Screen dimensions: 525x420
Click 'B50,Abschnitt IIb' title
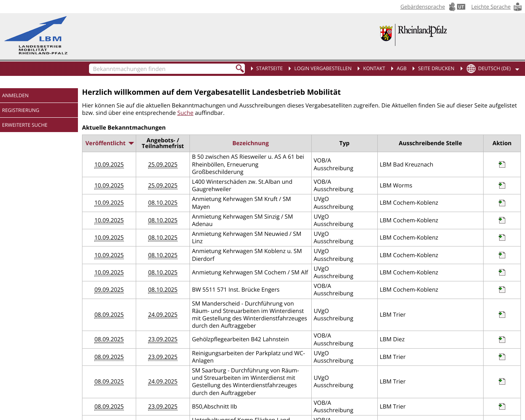click(x=215, y=406)
